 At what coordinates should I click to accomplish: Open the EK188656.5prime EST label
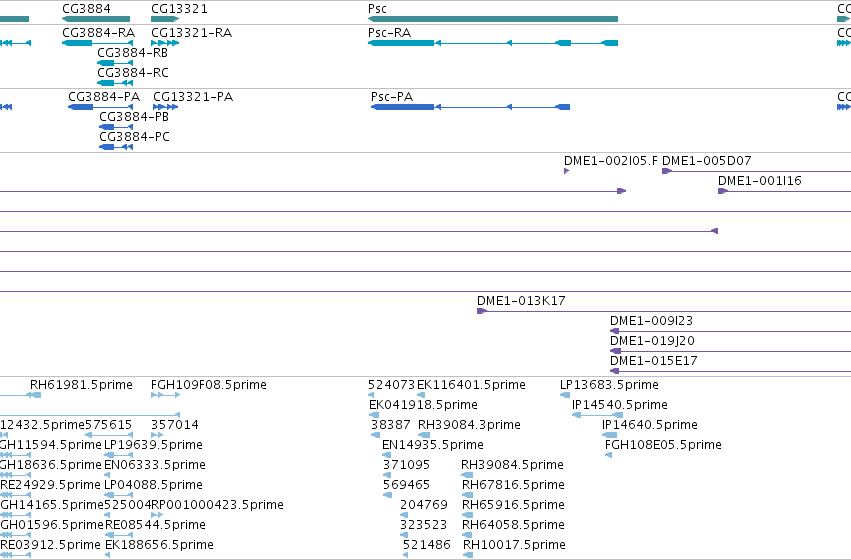point(159,545)
